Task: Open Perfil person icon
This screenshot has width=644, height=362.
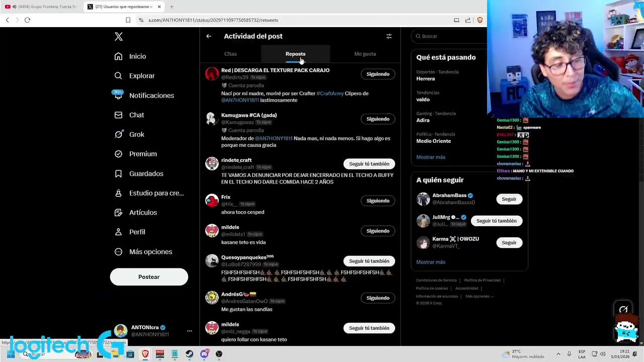Action: pos(118,232)
